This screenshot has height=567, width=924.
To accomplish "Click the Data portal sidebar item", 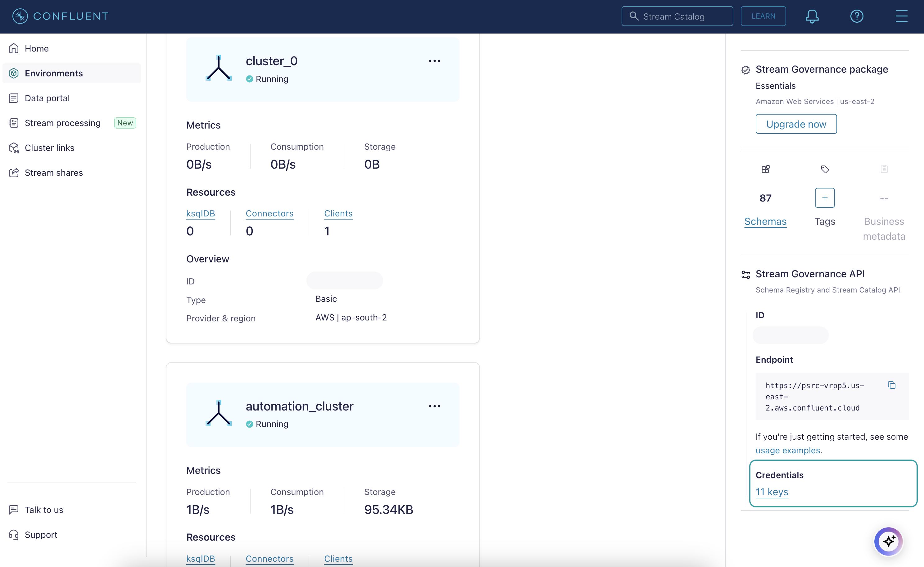I will [x=46, y=98].
